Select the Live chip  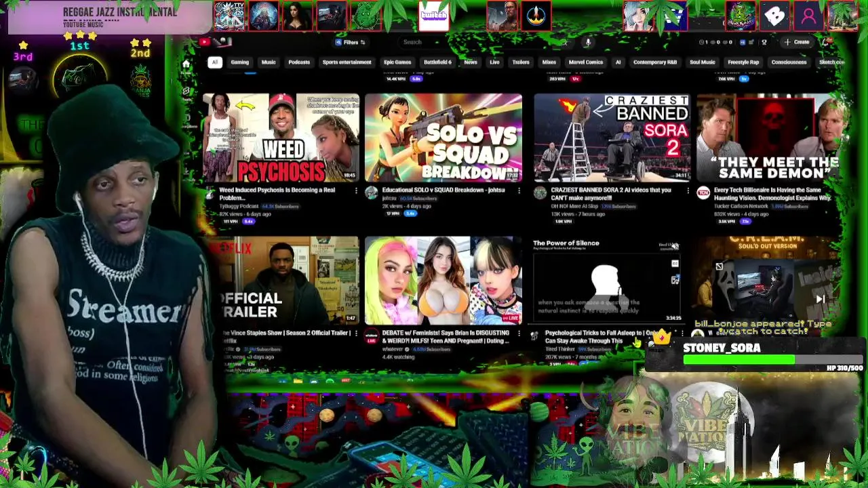tap(494, 62)
